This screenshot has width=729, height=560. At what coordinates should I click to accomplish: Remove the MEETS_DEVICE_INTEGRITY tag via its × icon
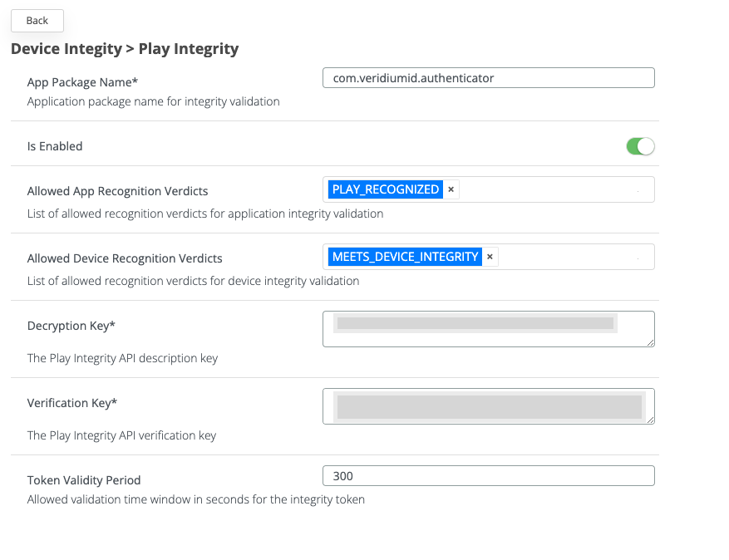pyautogui.click(x=490, y=257)
